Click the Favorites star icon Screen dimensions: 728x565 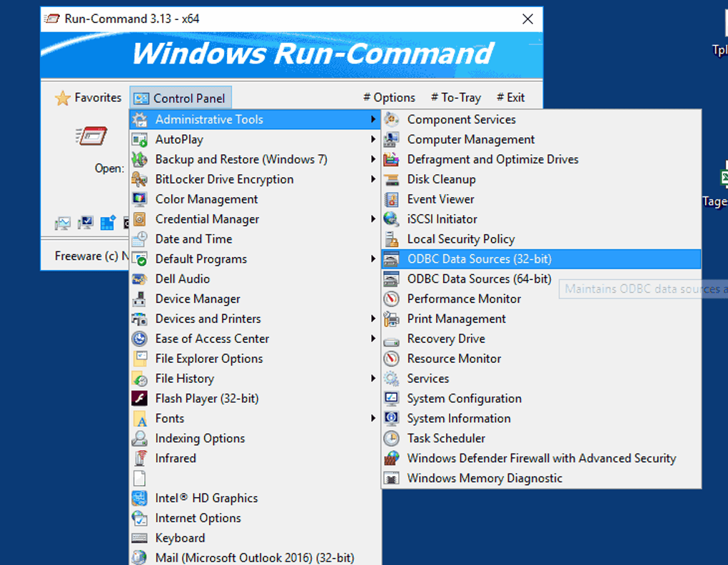click(x=63, y=98)
